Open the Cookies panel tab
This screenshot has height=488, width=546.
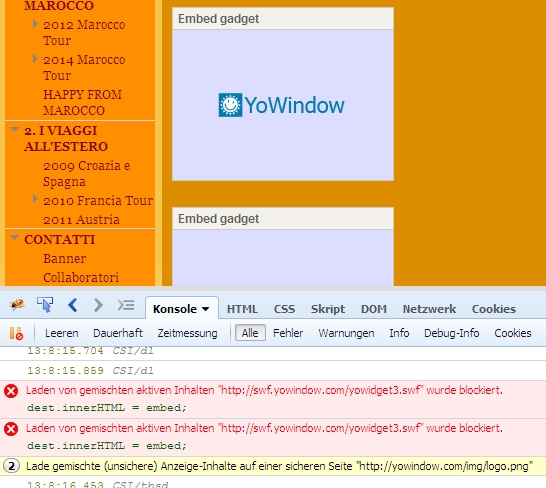click(493, 309)
